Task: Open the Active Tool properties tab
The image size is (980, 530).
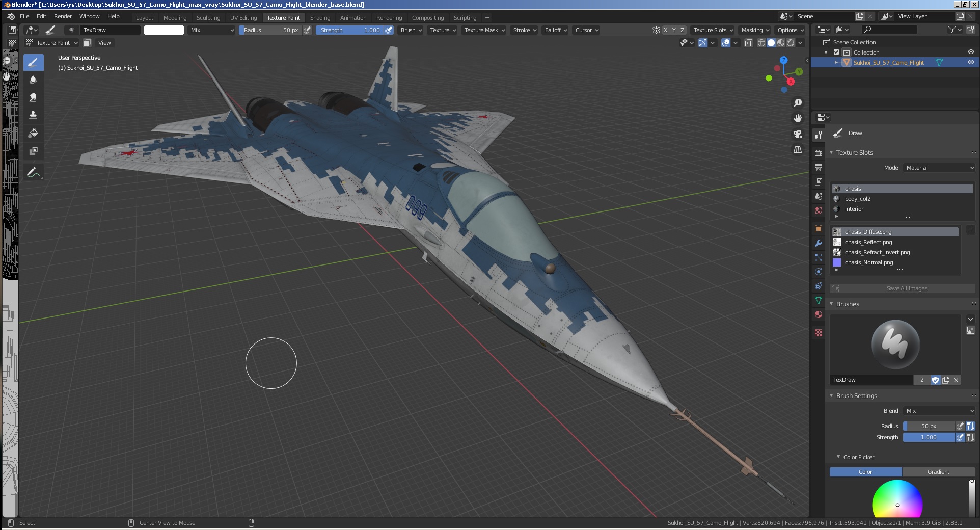Action: click(819, 135)
